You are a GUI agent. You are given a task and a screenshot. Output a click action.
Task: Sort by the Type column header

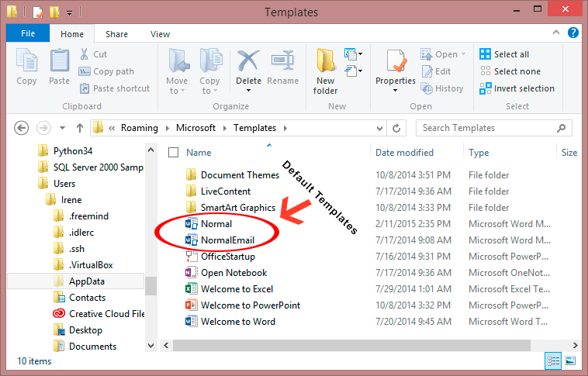479,153
